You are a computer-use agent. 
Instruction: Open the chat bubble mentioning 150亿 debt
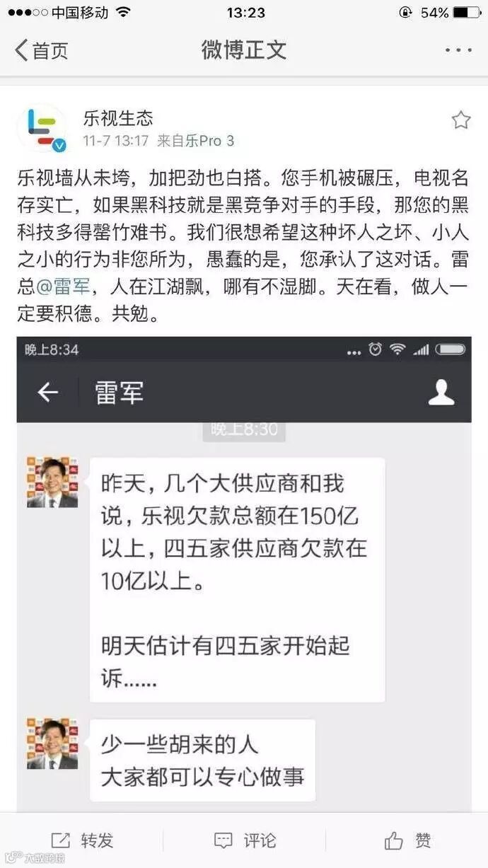(237, 580)
